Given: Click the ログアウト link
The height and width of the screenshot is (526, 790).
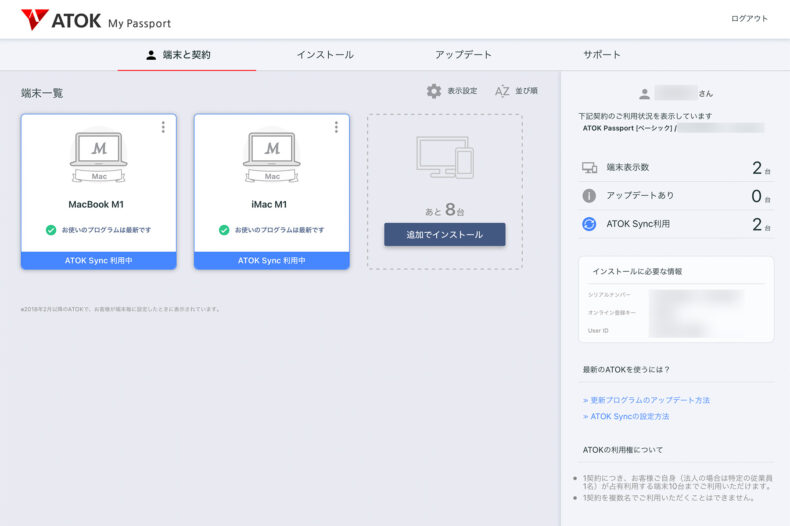Looking at the screenshot, I should click(749, 19).
